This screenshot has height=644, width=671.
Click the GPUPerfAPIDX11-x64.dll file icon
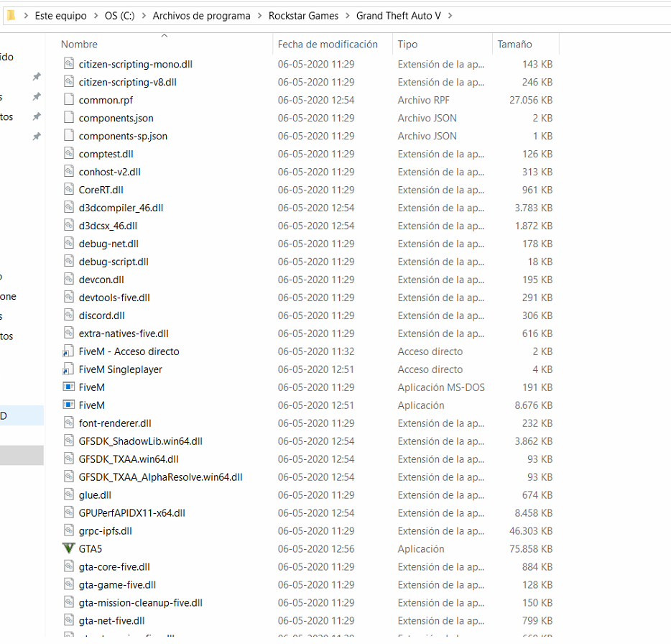pos(68,513)
